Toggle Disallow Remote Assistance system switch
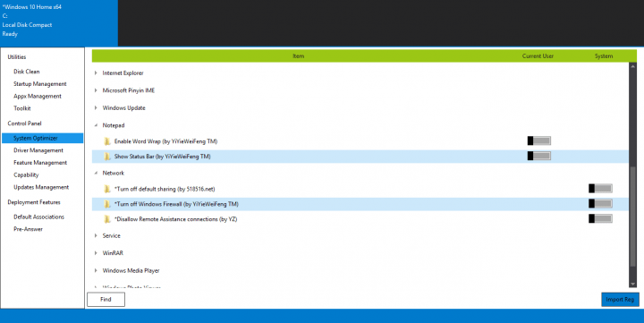644x323 pixels. pos(600,218)
